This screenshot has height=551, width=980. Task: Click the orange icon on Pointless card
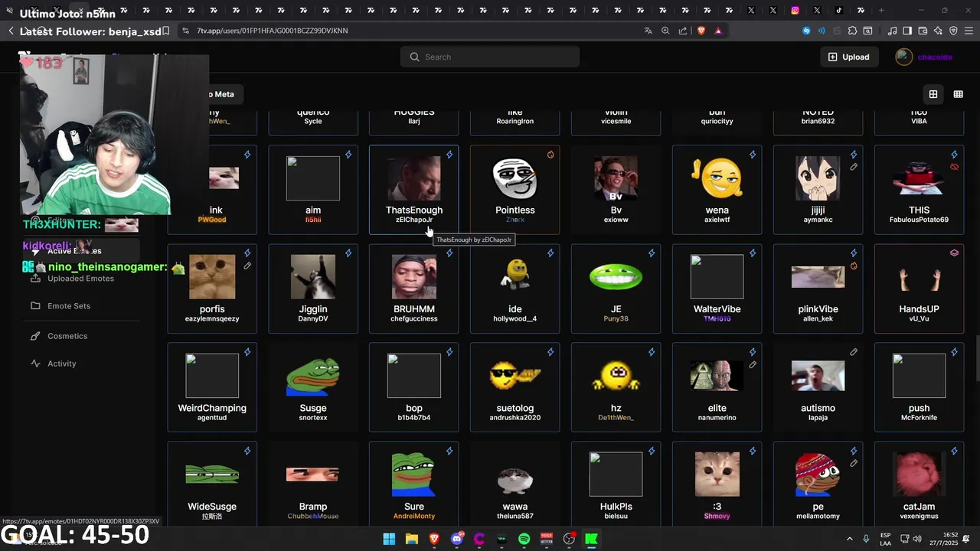(x=550, y=155)
